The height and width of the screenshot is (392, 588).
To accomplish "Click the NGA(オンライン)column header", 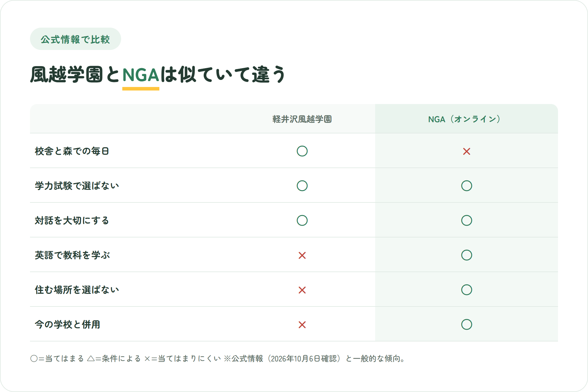I will (x=464, y=119).
